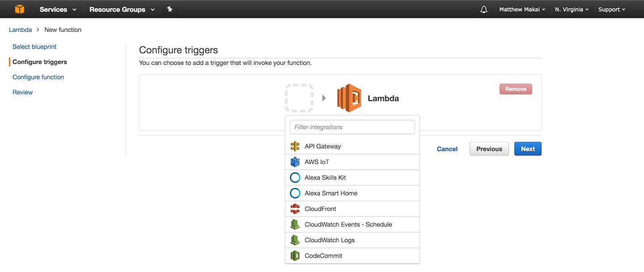Viewport: 644px width, 272px height.
Task: Choose the Alexa Skills Kit integration icon
Action: [295, 177]
